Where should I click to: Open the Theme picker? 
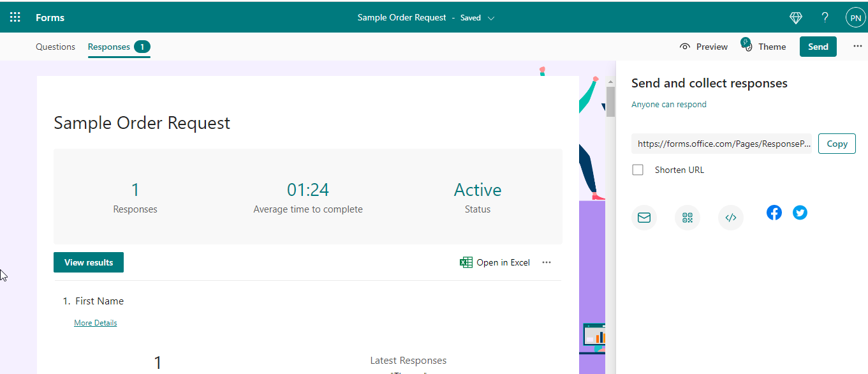pos(765,46)
